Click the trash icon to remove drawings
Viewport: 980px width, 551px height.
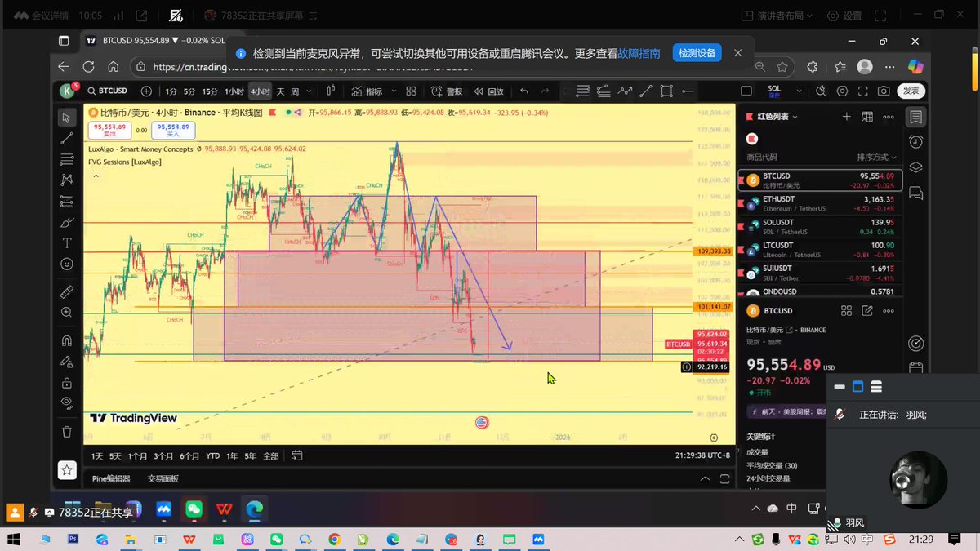(67, 431)
